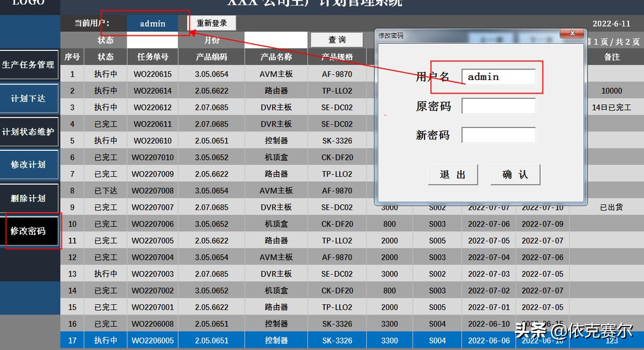Select task order WO220615 in row one
The height and width of the screenshot is (350, 644).
151,74
